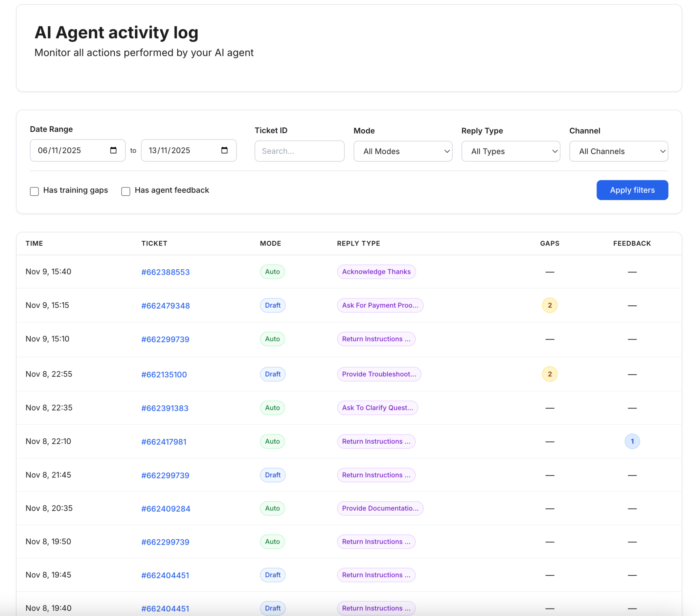This screenshot has height=616, width=700.
Task: Click the feedback badge on ticket #662417981
Action: point(632,441)
